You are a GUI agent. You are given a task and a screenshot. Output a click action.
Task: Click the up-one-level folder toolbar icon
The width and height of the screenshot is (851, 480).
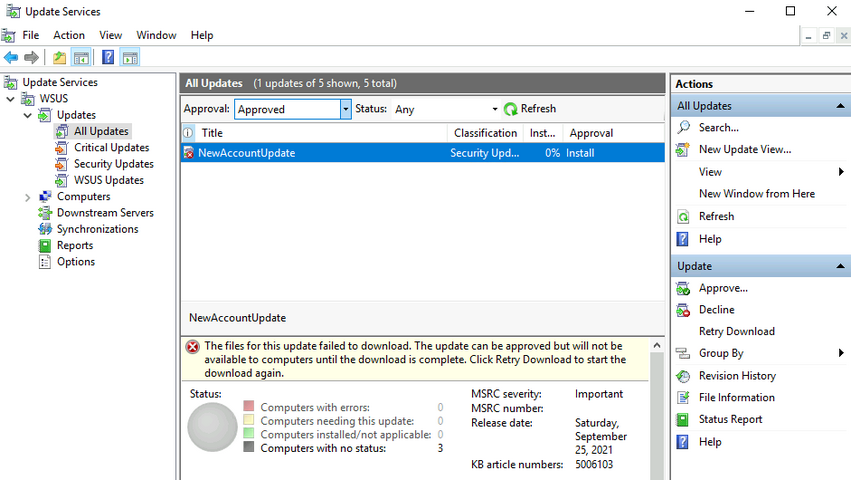pyautogui.click(x=59, y=57)
